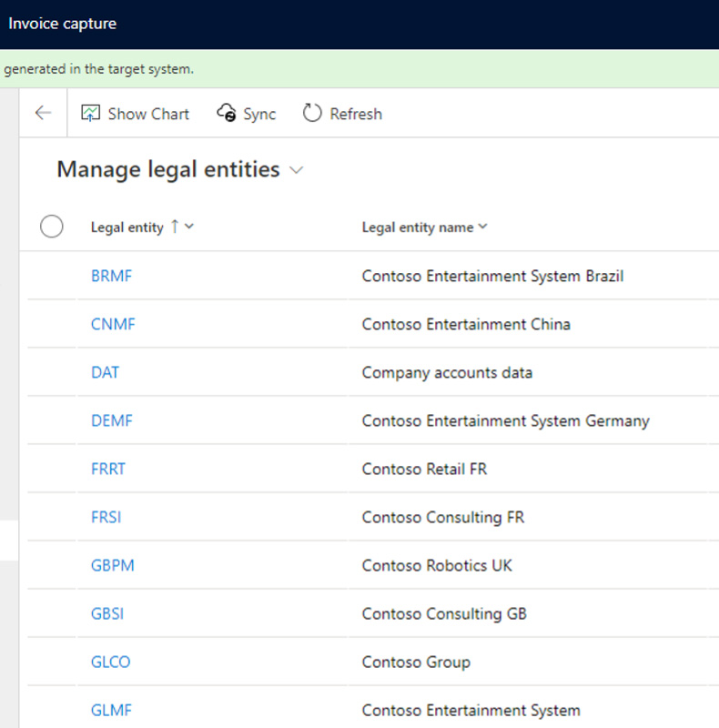Open the Legal entity column dropdown chevron

(x=189, y=227)
